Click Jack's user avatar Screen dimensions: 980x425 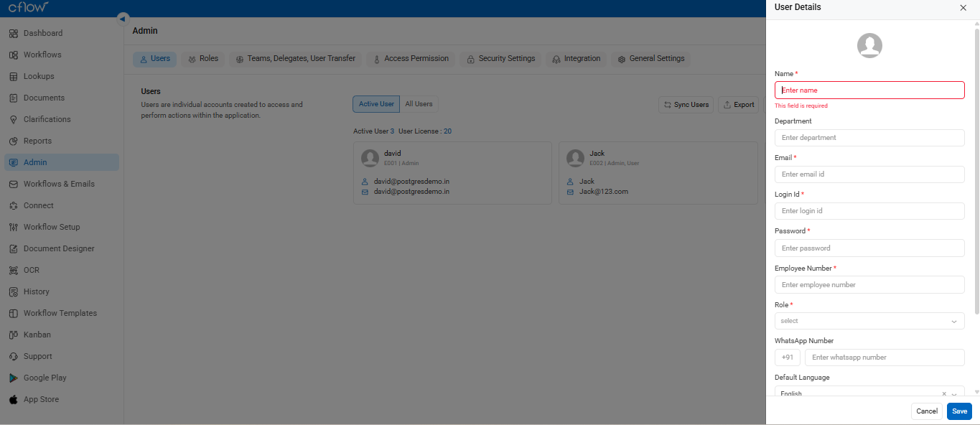(x=576, y=158)
